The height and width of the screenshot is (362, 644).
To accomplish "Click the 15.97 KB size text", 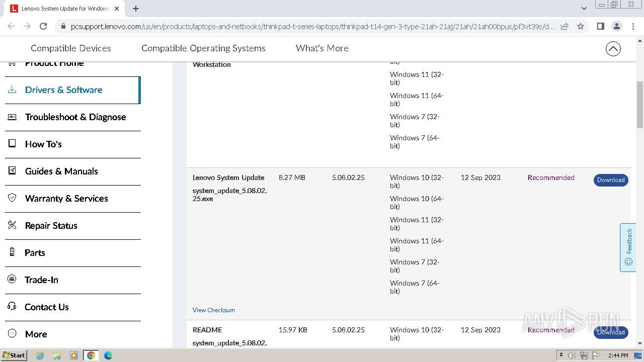I will 293,330.
